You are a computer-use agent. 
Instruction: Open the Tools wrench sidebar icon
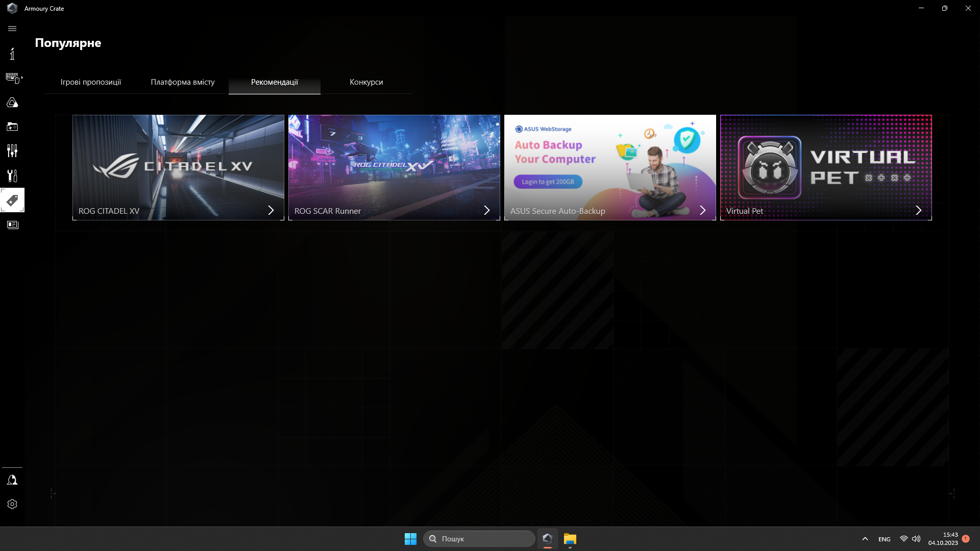click(12, 176)
